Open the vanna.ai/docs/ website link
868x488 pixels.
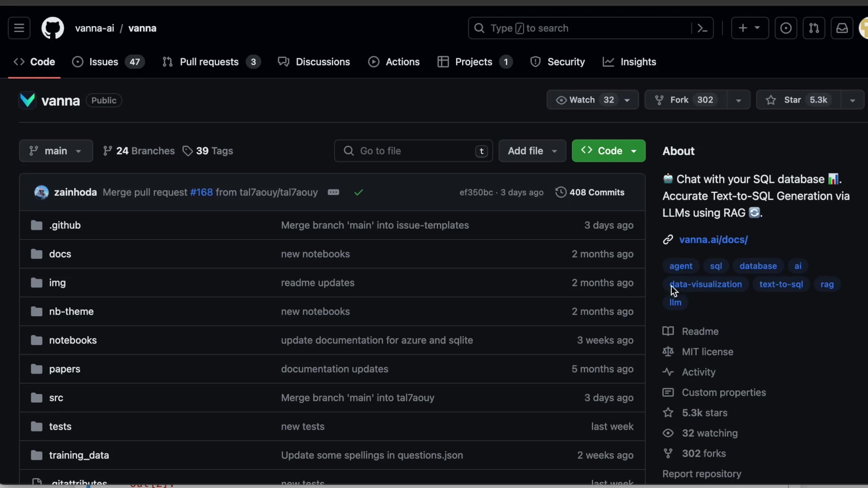[x=713, y=239]
